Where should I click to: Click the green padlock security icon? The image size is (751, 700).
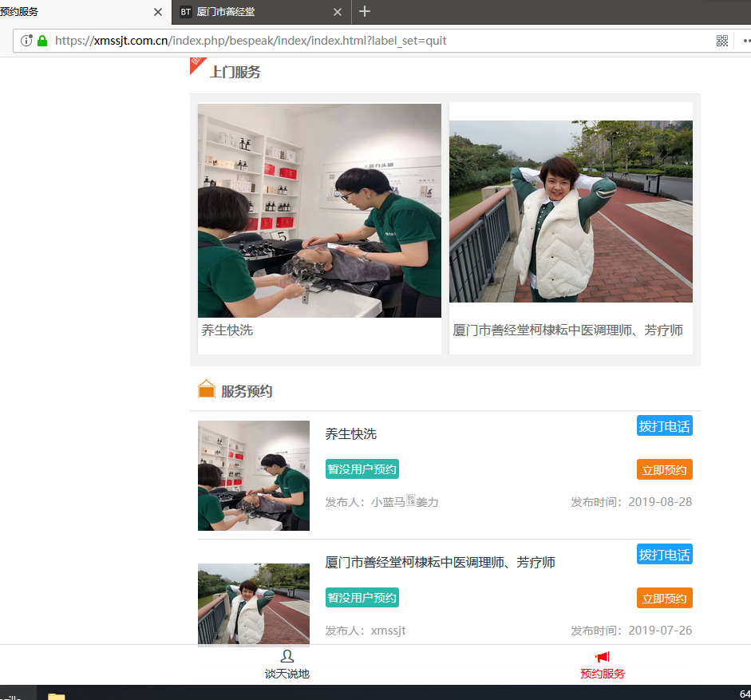click(42, 41)
